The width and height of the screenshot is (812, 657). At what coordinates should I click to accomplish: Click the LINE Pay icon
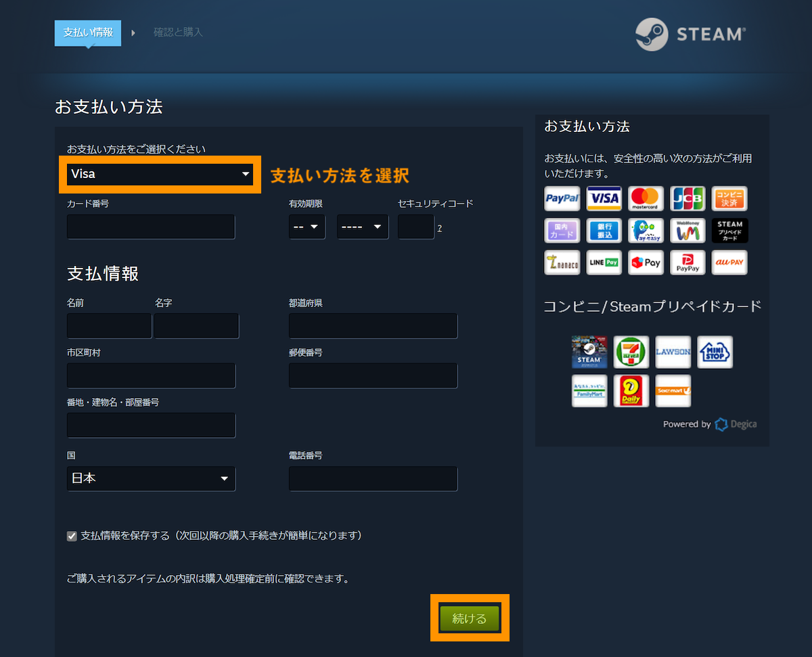[604, 263]
